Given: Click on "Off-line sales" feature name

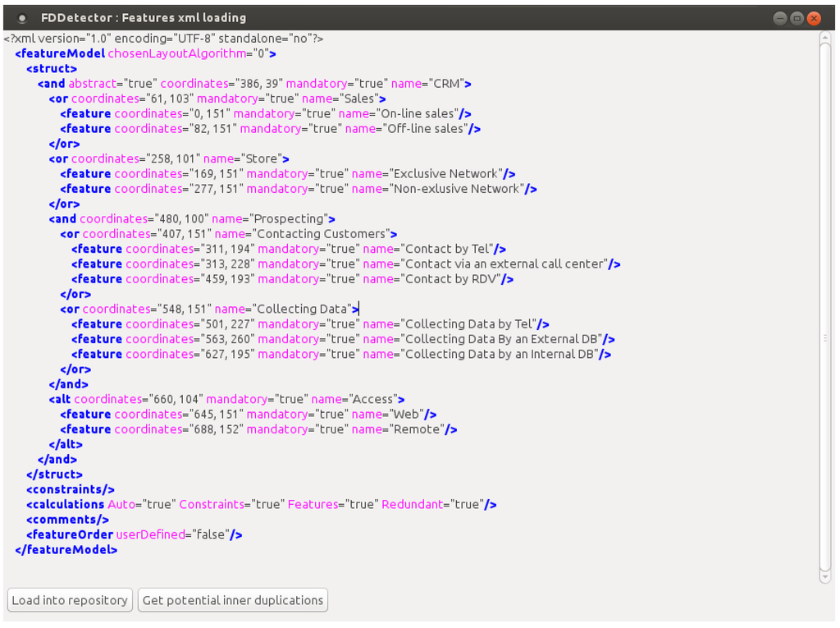Looking at the screenshot, I should (425, 129).
